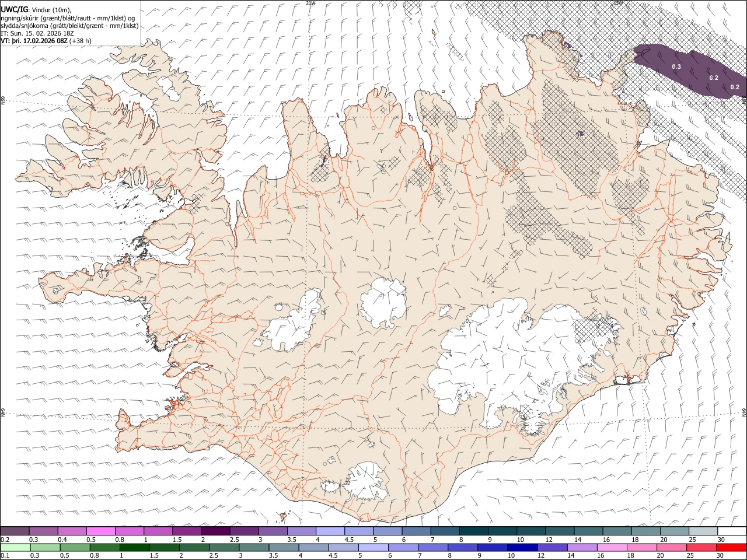Pick the bottom-row 14–16 light violet swatch

click(x=582, y=547)
